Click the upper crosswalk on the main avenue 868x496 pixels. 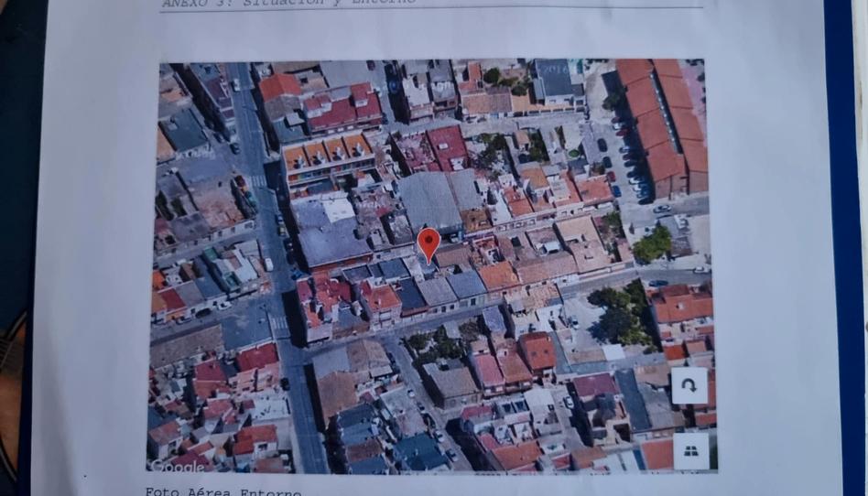point(258,180)
